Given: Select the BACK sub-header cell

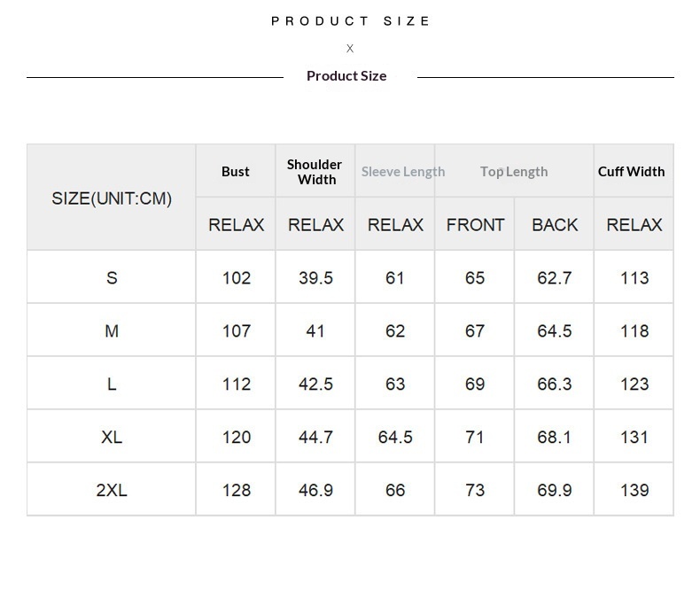Looking at the screenshot, I should (x=555, y=225).
